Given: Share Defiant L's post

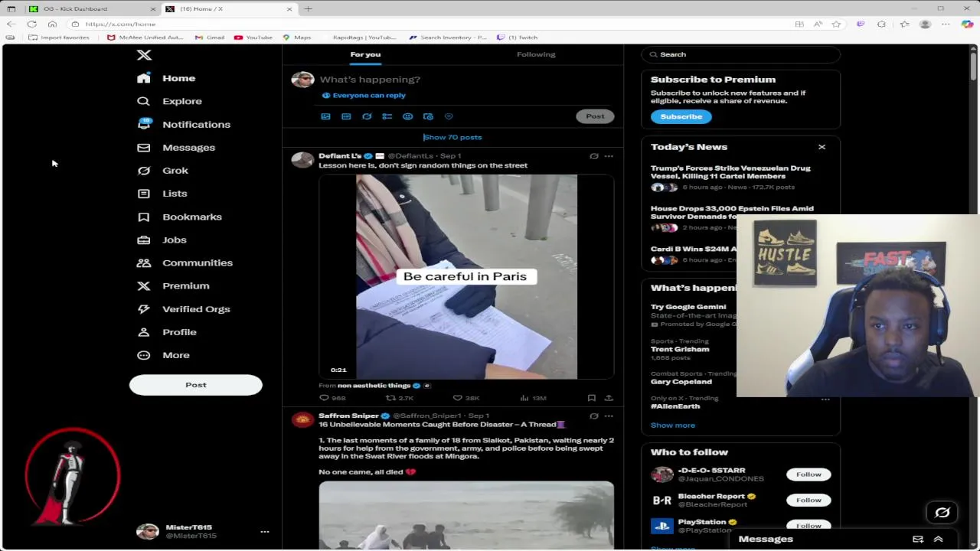Looking at the screenshot, I should tap(609, 398).
